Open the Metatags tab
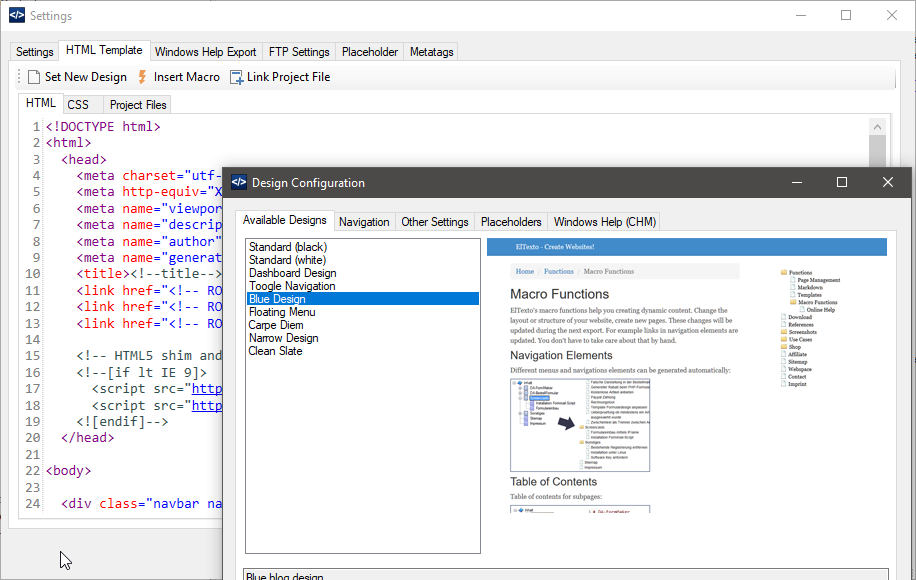Viewport: 916px width, 580px height. 432,52
